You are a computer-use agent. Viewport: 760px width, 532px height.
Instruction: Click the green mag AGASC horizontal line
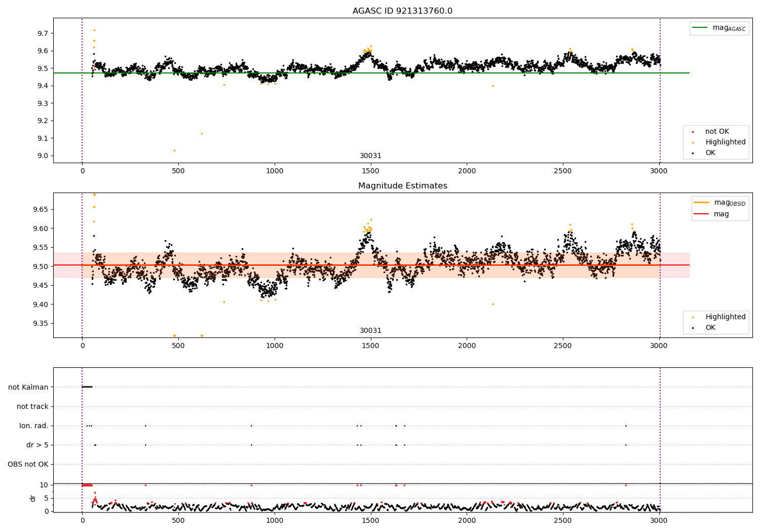click(x=371, y=73)
